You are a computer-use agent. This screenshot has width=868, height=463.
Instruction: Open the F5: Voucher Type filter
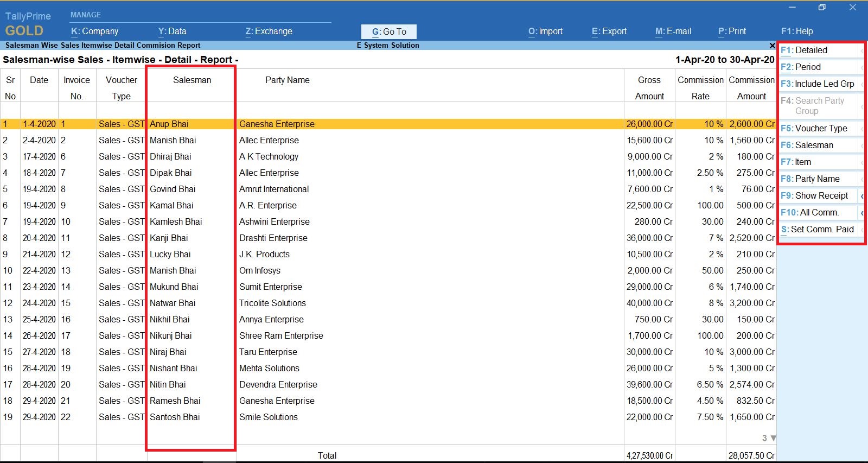pos(818,129)
